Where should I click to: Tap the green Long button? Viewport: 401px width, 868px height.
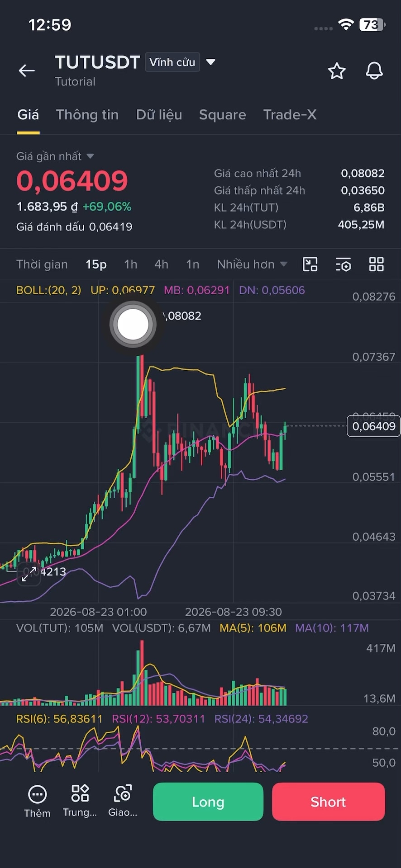(208, 802)
